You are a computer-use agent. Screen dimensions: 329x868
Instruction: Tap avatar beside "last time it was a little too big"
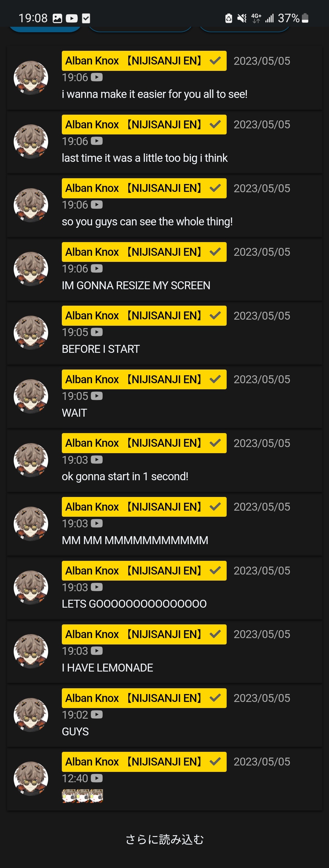(x=31, y=141)
